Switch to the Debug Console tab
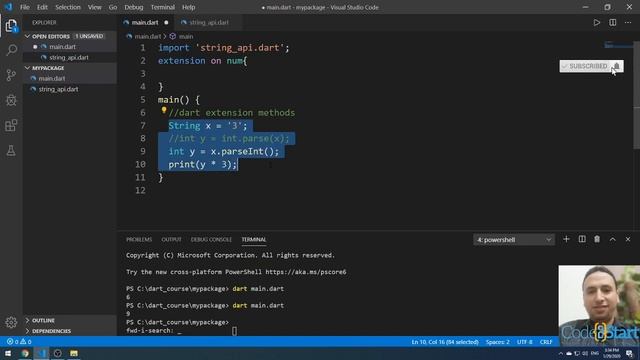This screenshot has width=640, height=360. tap(211, 240)
